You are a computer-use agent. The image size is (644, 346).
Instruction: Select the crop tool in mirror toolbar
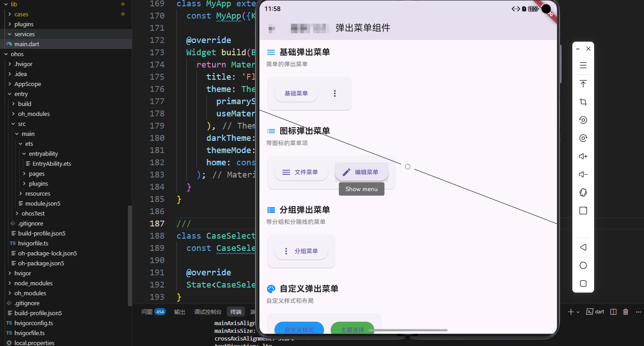pos(583,102)
